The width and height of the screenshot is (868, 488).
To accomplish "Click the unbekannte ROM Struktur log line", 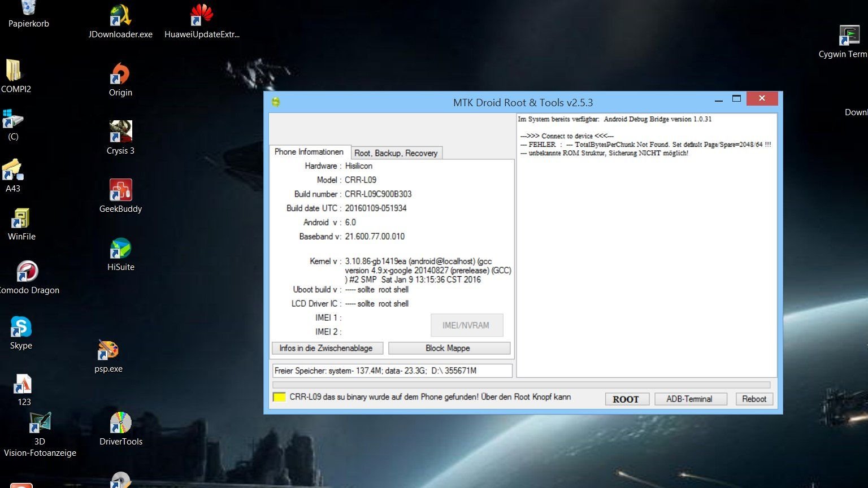I will tap(604, 153).
